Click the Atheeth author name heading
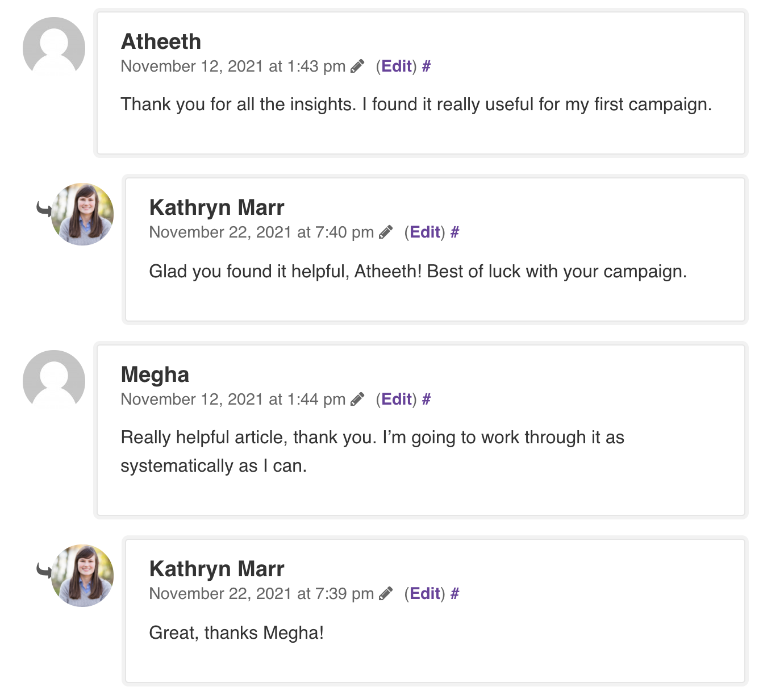This screenshot has width=784, height=699. point(161,42)
